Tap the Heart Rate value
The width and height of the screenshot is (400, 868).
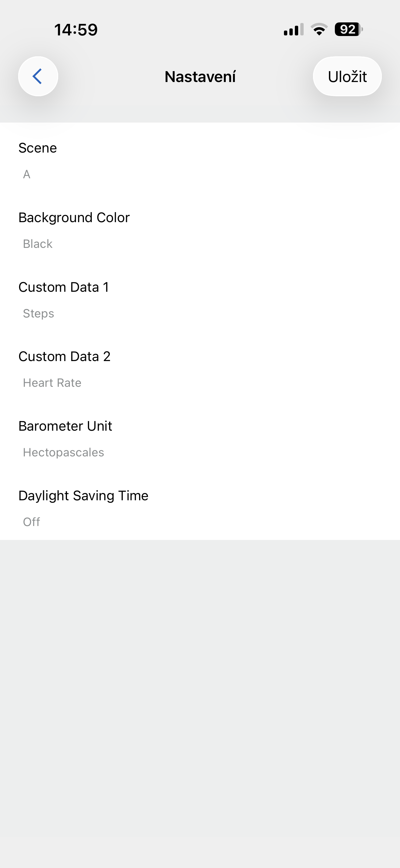(52, 383)
